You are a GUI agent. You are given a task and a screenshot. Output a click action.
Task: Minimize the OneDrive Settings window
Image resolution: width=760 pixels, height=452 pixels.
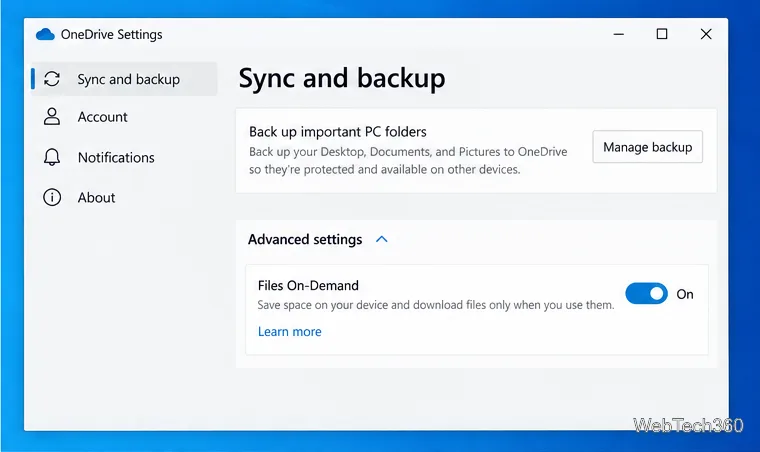click(x=618, y=34)
